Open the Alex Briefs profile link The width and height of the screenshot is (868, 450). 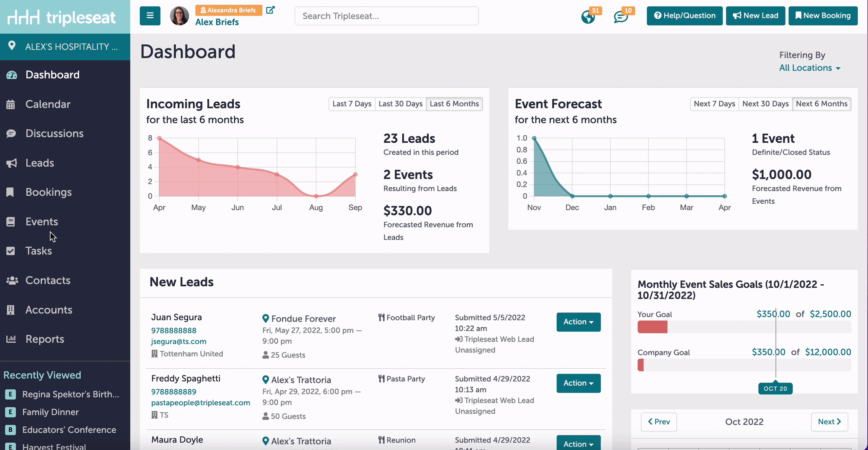pos(217,22)
